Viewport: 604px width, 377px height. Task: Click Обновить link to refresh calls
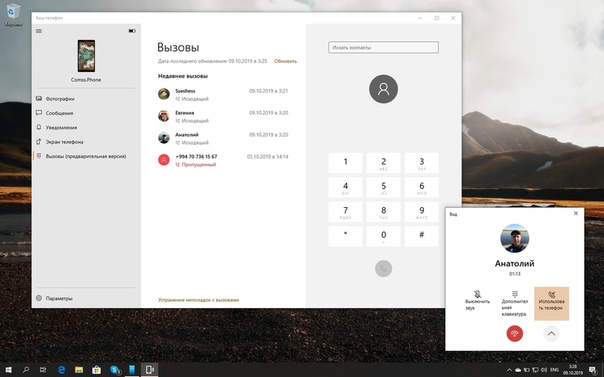pos(285,61)
